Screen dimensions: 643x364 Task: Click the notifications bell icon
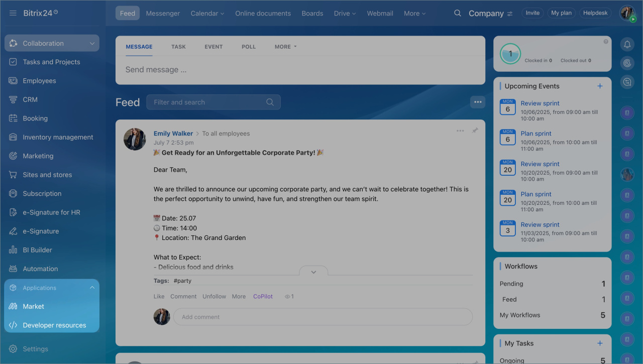(627, 45)
